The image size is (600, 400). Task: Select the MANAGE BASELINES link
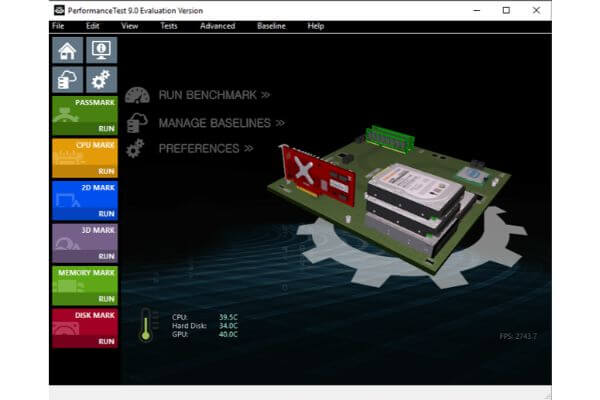(222, 123)
